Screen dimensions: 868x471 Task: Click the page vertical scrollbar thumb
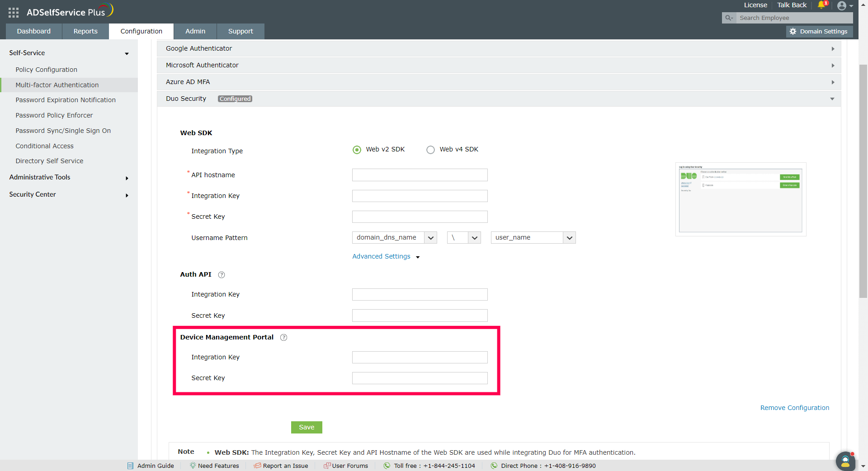pyautogui.click(x=863, y=181)
